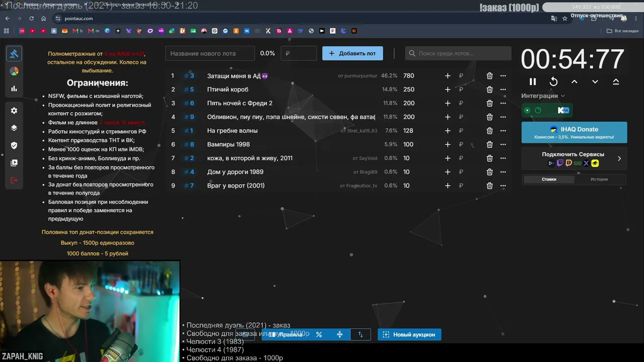Decrease timer with the down chevron
644x362 pixels.
pos(595,81)
